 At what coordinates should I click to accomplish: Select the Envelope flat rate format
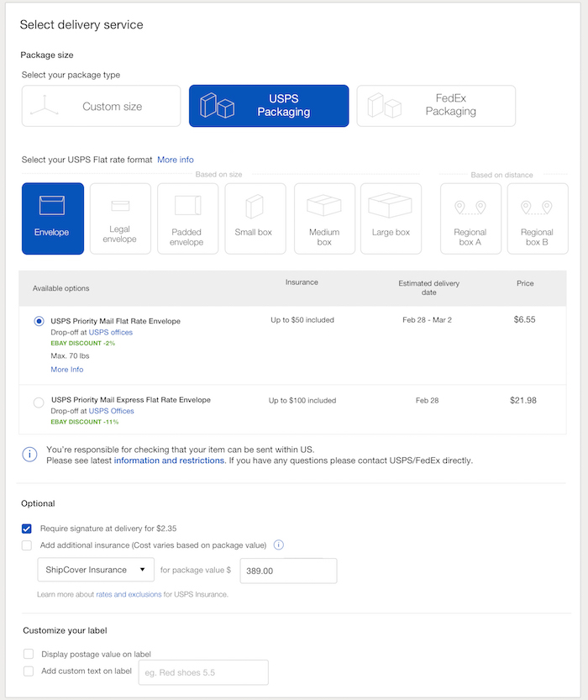(53, 218)
